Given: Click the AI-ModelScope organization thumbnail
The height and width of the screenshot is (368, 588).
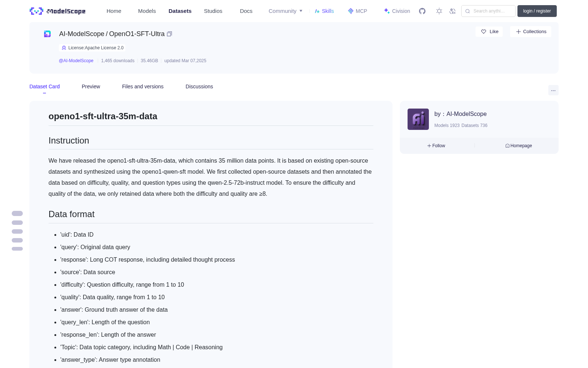Looking at the screenshot, I should [418, 119].
